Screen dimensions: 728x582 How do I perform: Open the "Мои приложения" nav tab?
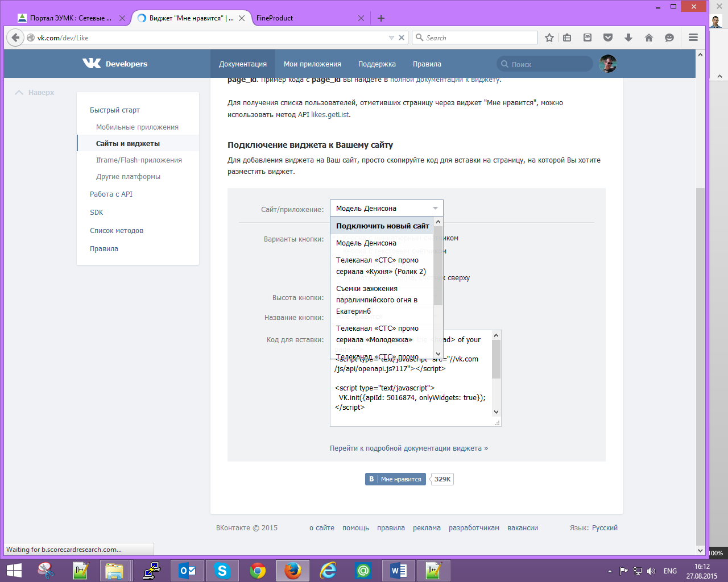[312, 64]
